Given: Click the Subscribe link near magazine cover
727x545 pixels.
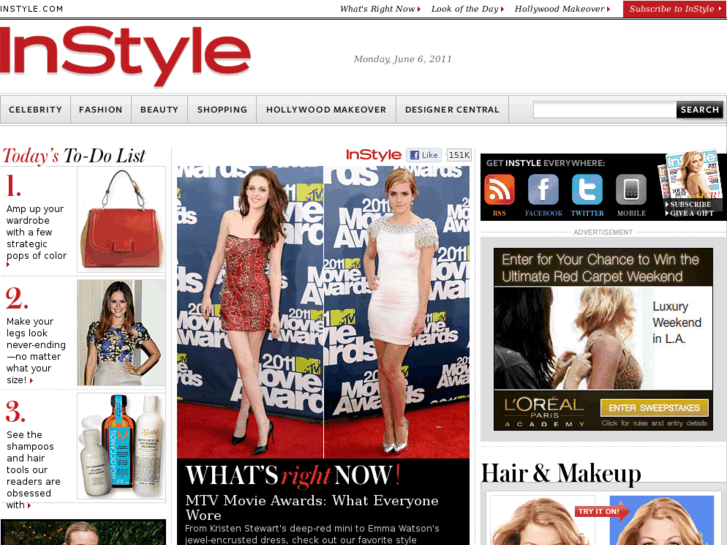Looking at the screenshot, I should pos(690,204).
